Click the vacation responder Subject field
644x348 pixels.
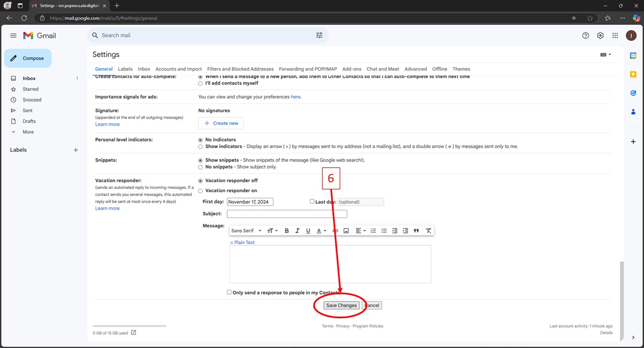(x=287, y=214)
